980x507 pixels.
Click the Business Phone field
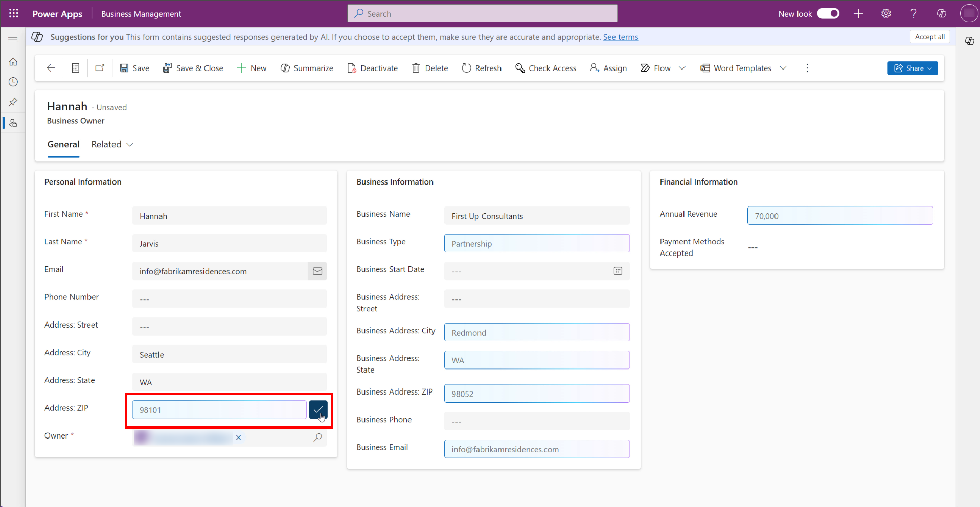(x=537, y=421)
